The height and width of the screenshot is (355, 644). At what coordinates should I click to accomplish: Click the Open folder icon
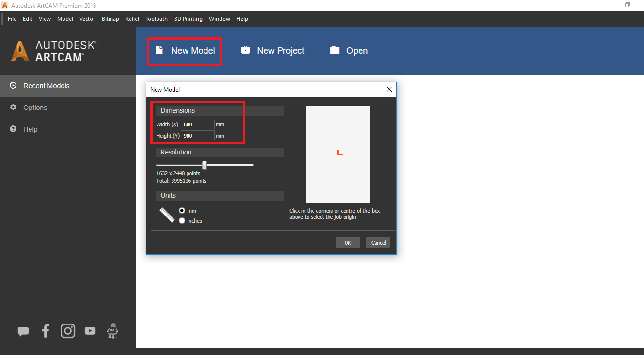coord(335,50)
